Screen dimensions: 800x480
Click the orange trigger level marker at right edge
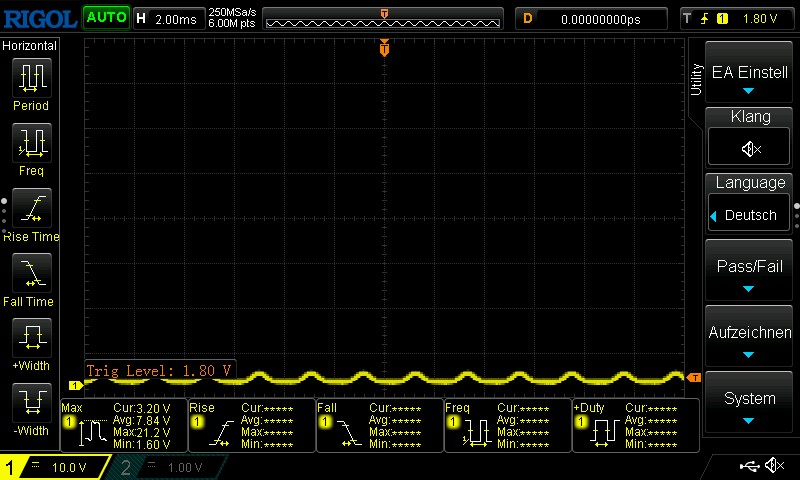click(694, 377)
